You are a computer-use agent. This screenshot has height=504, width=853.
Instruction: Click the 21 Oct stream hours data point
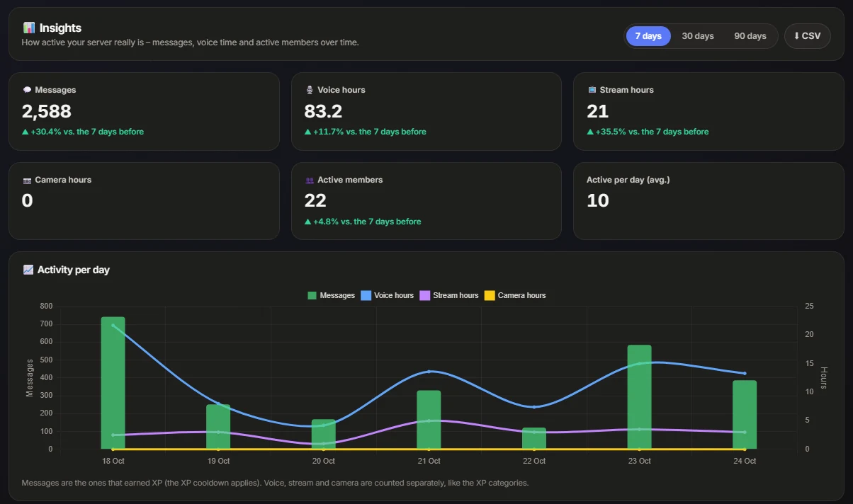click(x=429, y=420)
